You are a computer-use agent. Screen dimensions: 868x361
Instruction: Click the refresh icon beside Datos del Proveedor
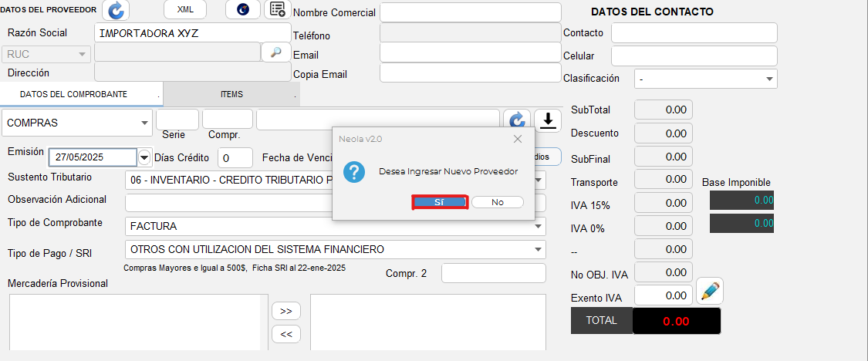(116, 10)
